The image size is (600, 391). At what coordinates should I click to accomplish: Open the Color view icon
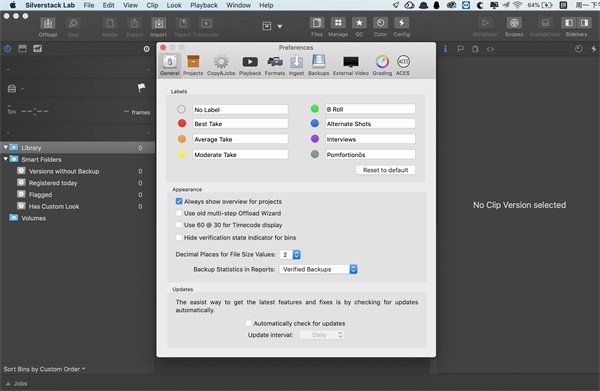pyautogui.click(x=380, y=23)
